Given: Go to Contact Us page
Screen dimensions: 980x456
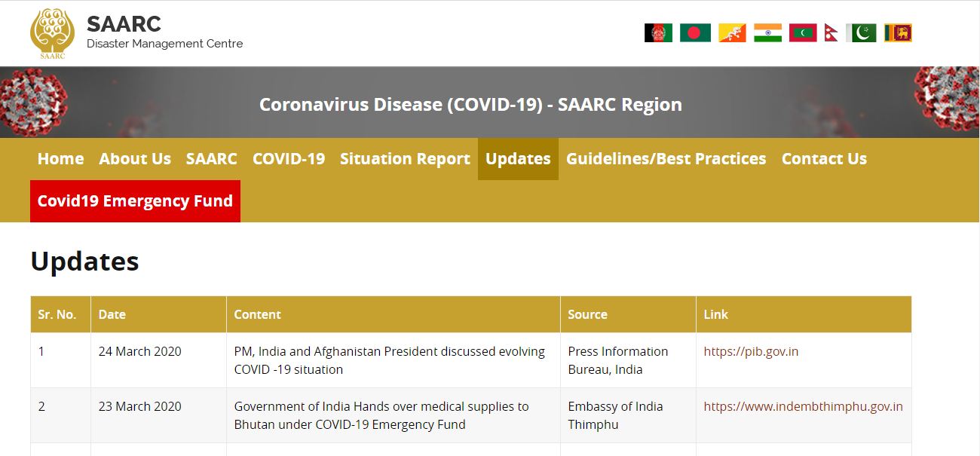Looking at the screenshot, I should [824, 159].
